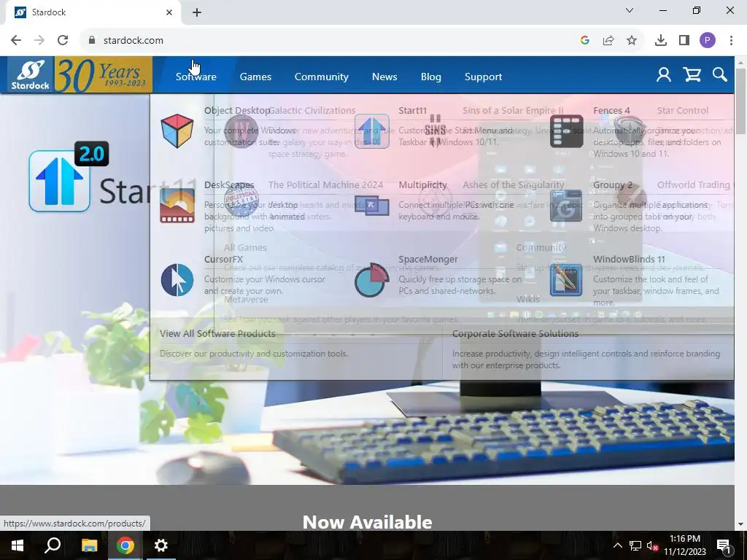The width and height of the screenshot is (747, 560).
Task: Open the SpaceMonger pie icon
Action: pos(371,280)
